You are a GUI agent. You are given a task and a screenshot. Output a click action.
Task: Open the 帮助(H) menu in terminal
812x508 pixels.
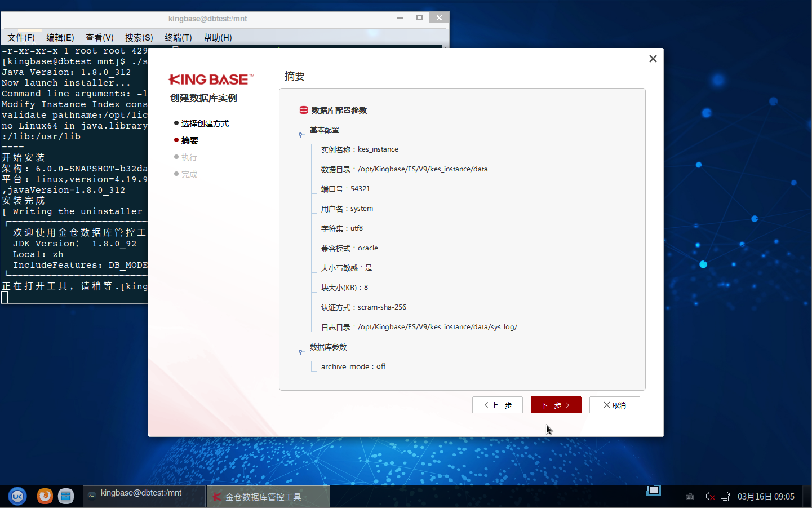pos(218,37)
